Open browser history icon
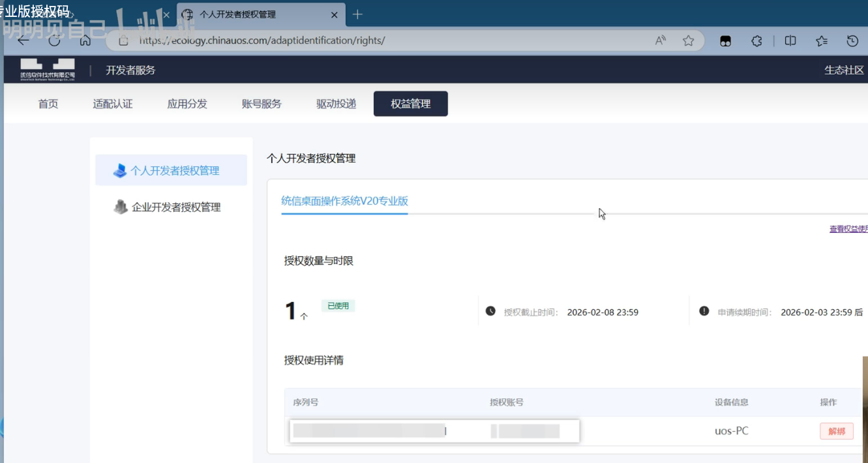 (x=852, y=40)
